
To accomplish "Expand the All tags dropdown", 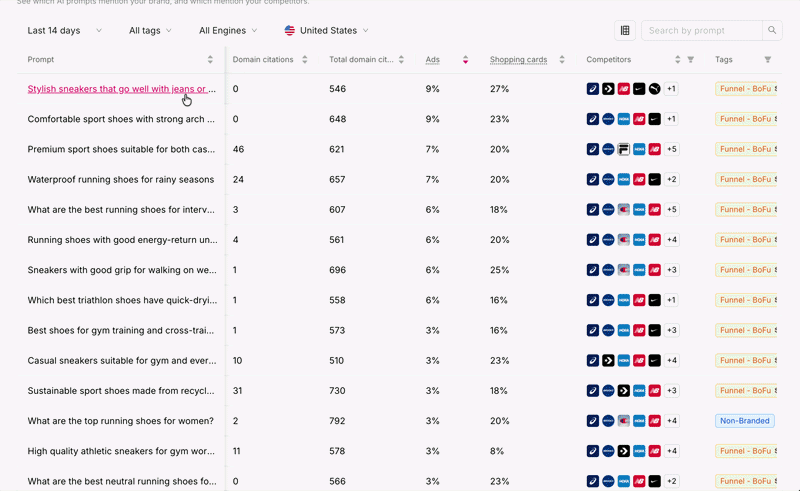I will (150, 31).
